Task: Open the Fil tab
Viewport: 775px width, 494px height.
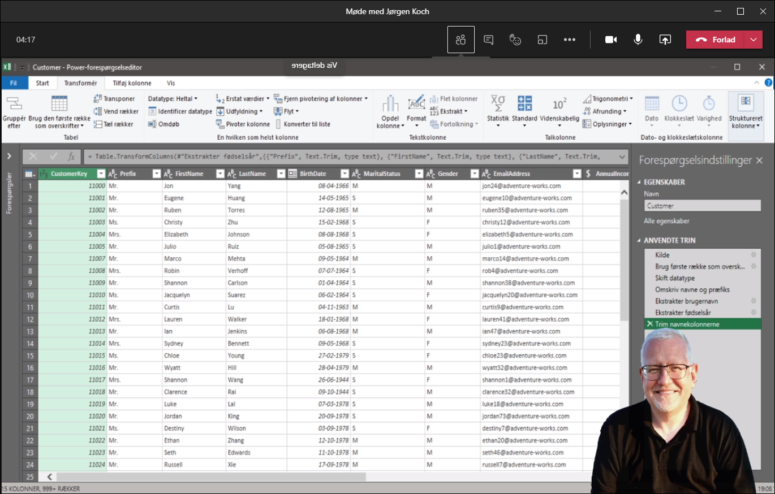Action: (x=14, y=83)
